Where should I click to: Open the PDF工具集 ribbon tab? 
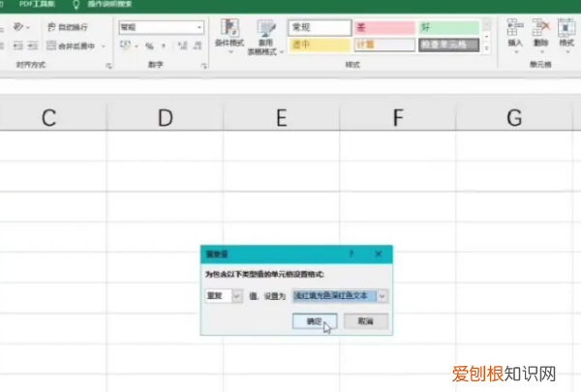[x=37, y=4]
